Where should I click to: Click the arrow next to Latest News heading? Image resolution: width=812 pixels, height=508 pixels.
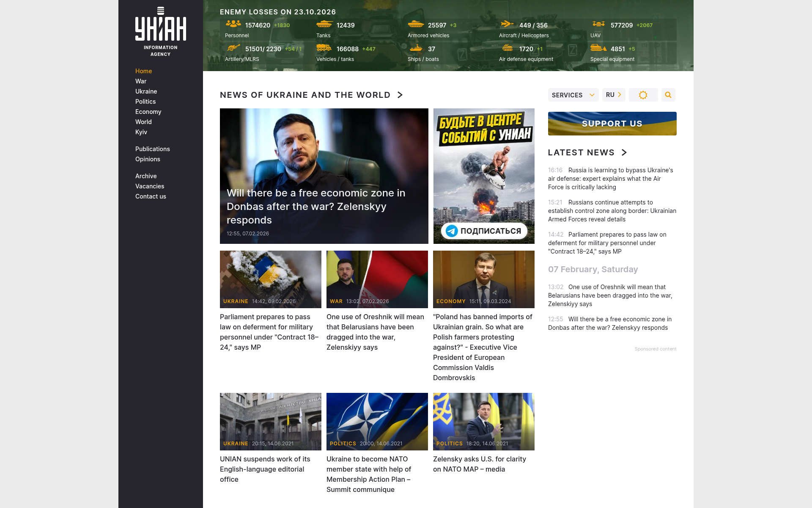pos(624,152)
